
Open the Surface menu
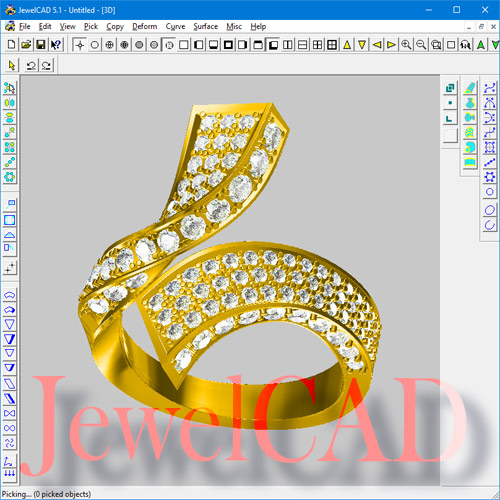[x=206, y=26]
